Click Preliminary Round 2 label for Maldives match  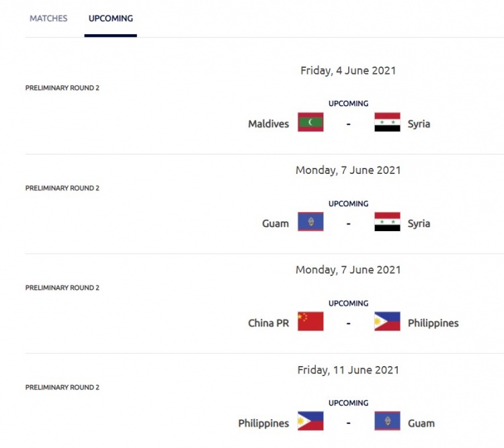(x=62, y=88)
